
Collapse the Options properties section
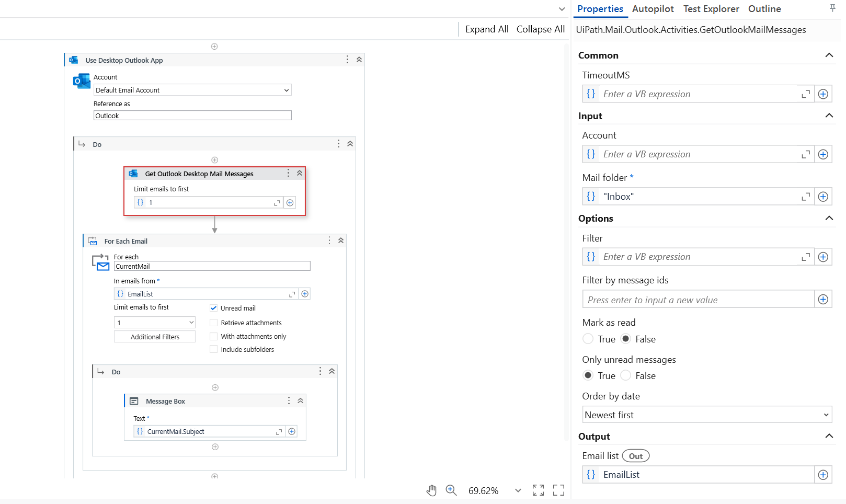coord(829,218)
